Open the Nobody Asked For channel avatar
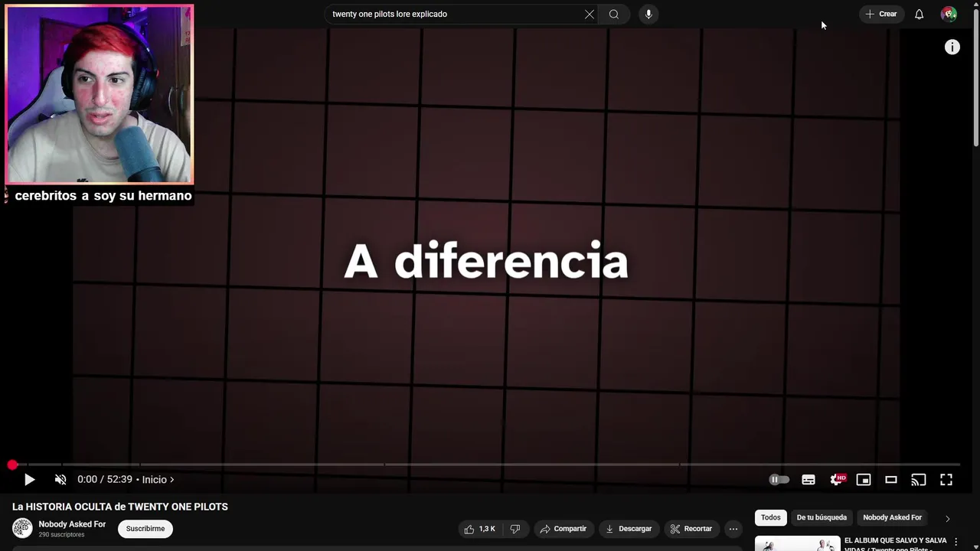 (22, 528)
